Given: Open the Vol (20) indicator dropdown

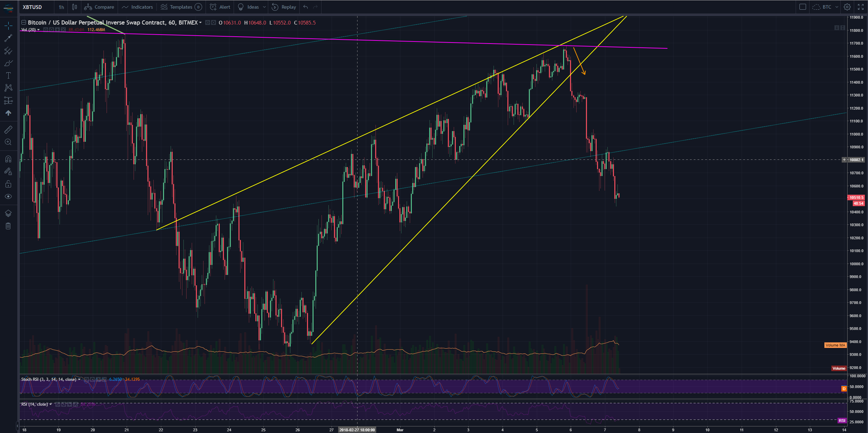Looking at the screenshot, I should click(x=38, y=30).
